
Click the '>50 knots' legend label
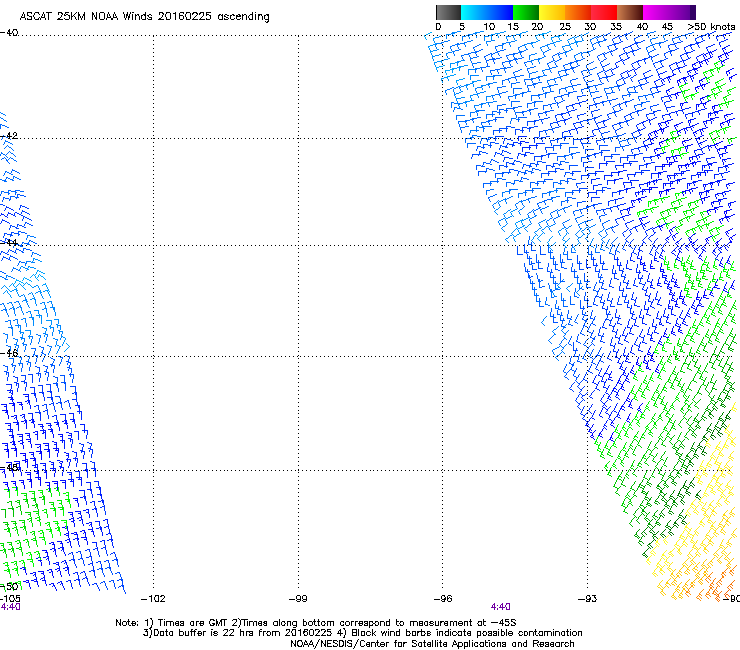click(x=711, y=27)
